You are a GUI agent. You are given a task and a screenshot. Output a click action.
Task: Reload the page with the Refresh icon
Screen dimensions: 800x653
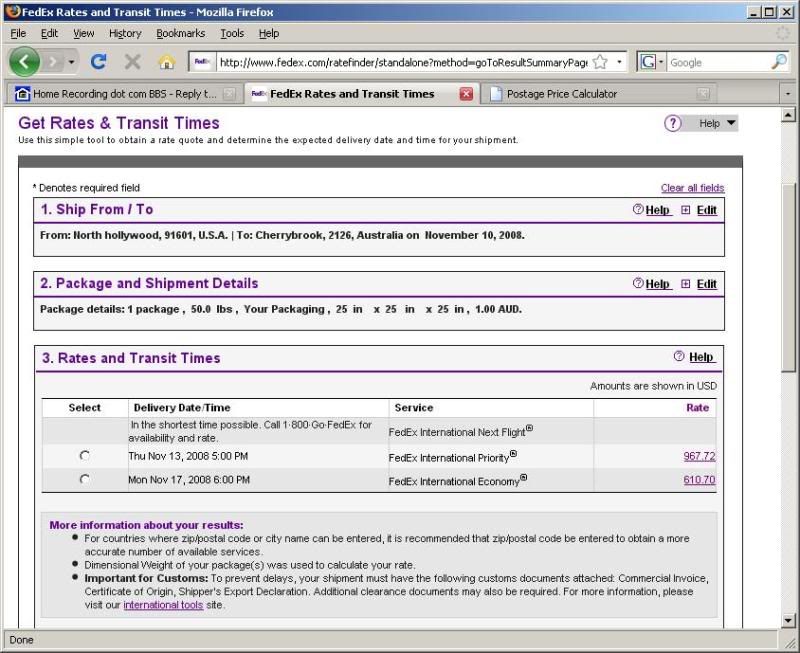click(98, 62)
